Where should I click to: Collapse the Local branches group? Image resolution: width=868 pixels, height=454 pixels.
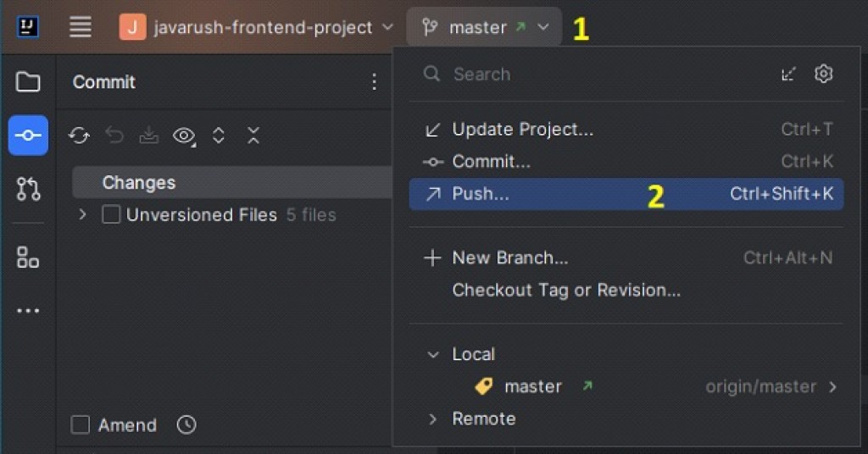[x=433, y=354]
